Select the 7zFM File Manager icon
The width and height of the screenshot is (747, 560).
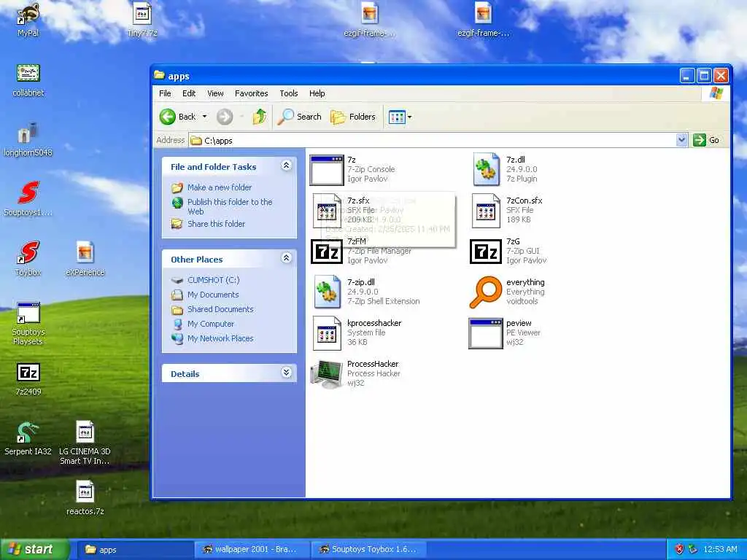327,252
